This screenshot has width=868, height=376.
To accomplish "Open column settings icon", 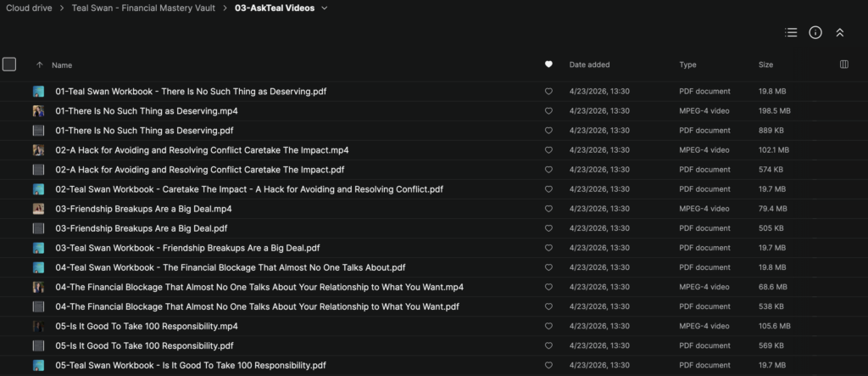I will 844,65.
